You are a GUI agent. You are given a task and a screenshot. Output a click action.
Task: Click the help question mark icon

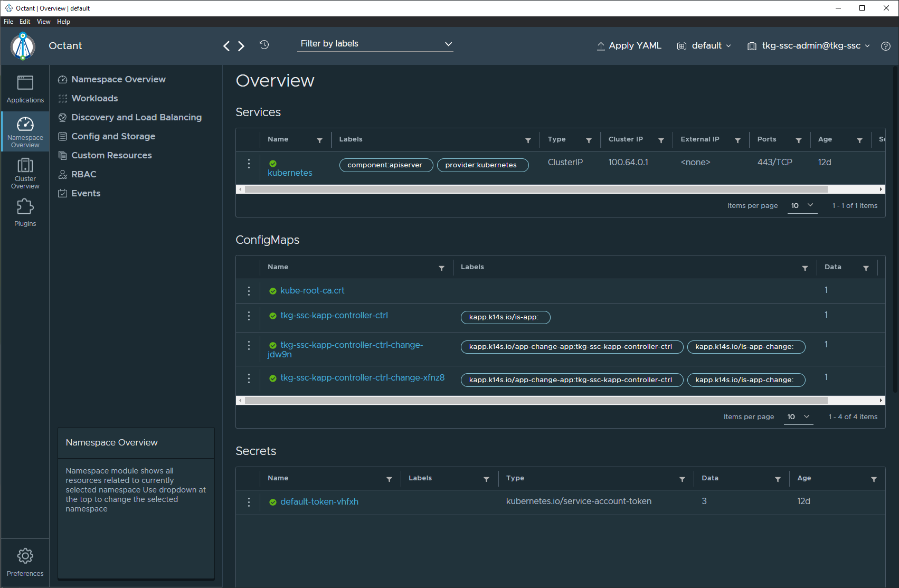point(886,46)
